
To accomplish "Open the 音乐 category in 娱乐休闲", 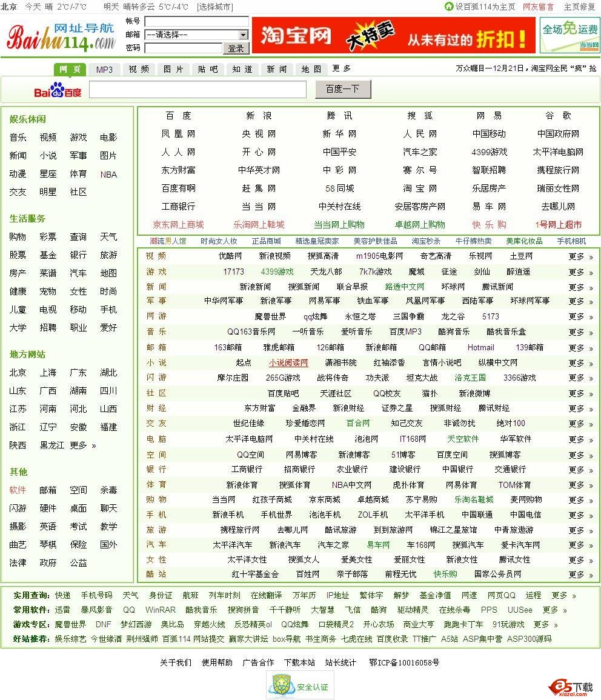I will 18,138.
